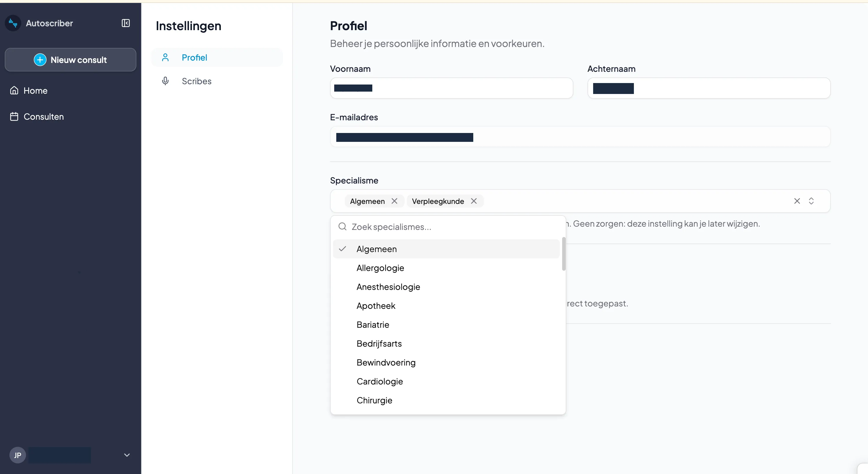Toggle the Specialisme dropdown chevrons
868x474 pixels.
pos(811,201)
